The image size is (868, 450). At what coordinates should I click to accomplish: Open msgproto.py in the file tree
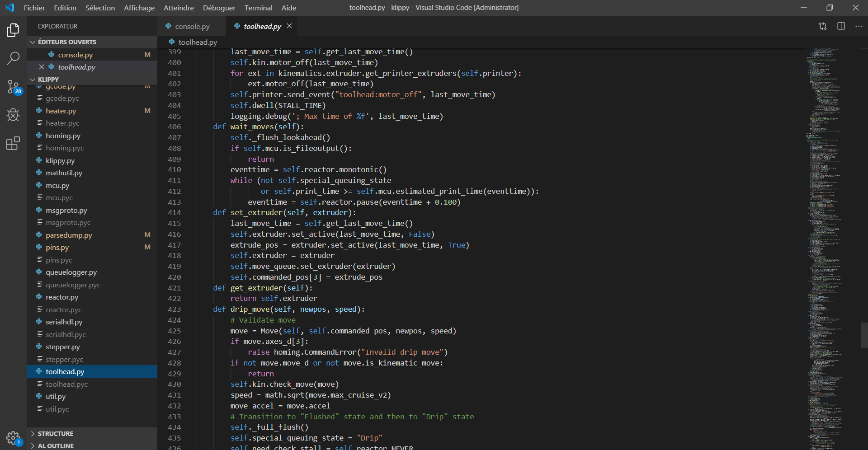click(92, 210)
